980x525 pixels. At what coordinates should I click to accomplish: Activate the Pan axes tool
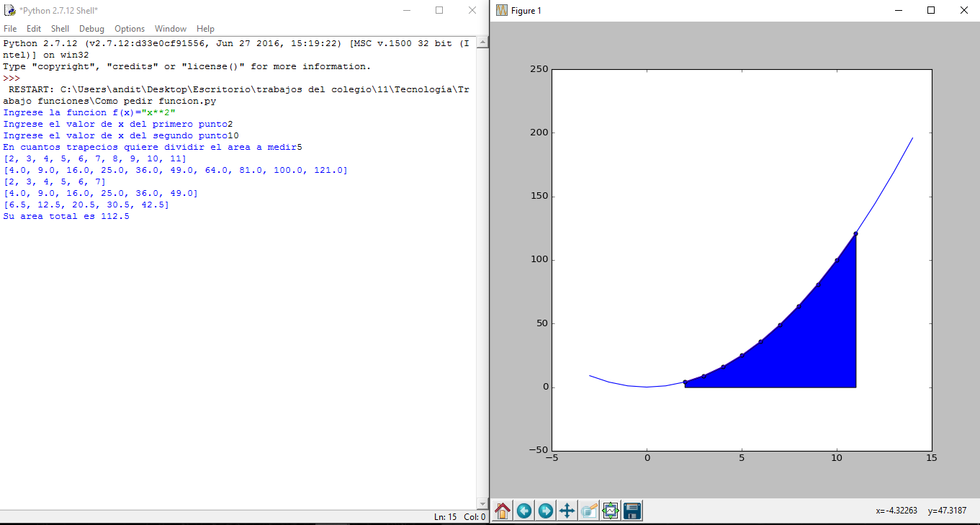tap(567, 511)
